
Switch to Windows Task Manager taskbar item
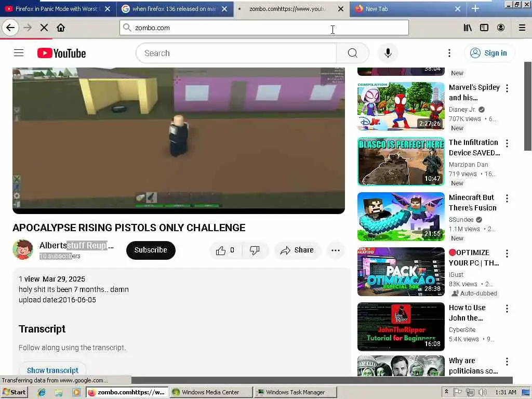click(295, 392)
